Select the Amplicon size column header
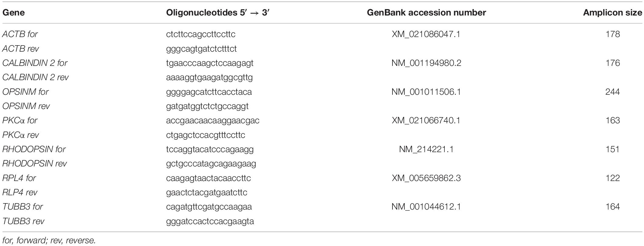Screen dimensions: 644x246 click(612, 12)
